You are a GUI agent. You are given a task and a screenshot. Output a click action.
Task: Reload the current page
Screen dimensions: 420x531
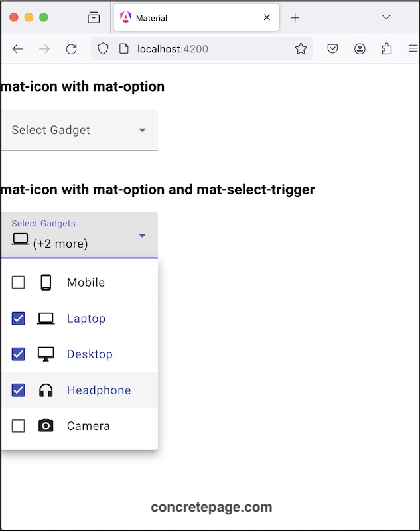coord(72,48)
